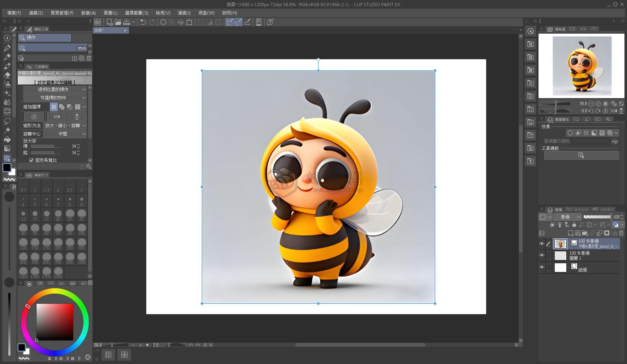The height and width of the screenshot is (364, 627).
Task: Open the layer color dropdown with blue swatch
Action: [x=618, y=225]
